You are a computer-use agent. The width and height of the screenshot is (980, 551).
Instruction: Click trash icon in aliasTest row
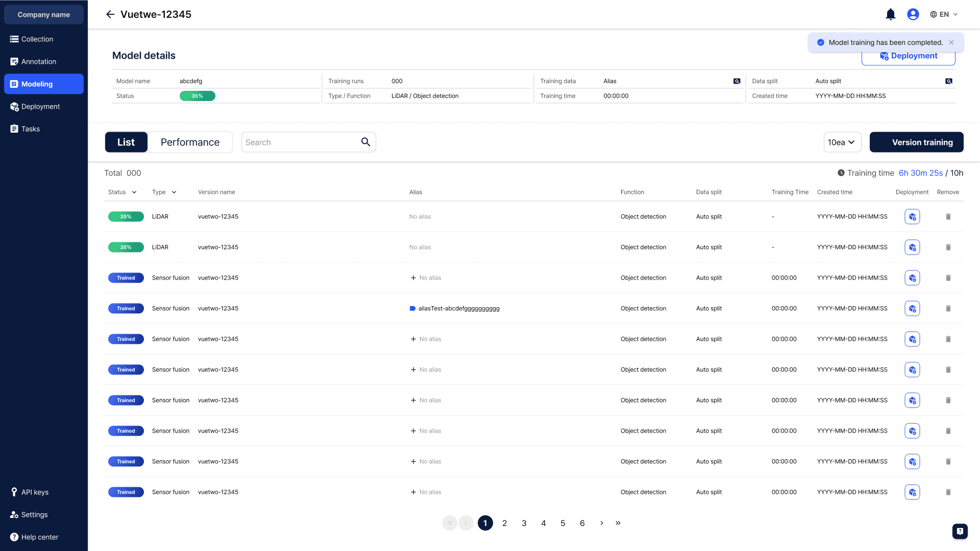point(948,309)
